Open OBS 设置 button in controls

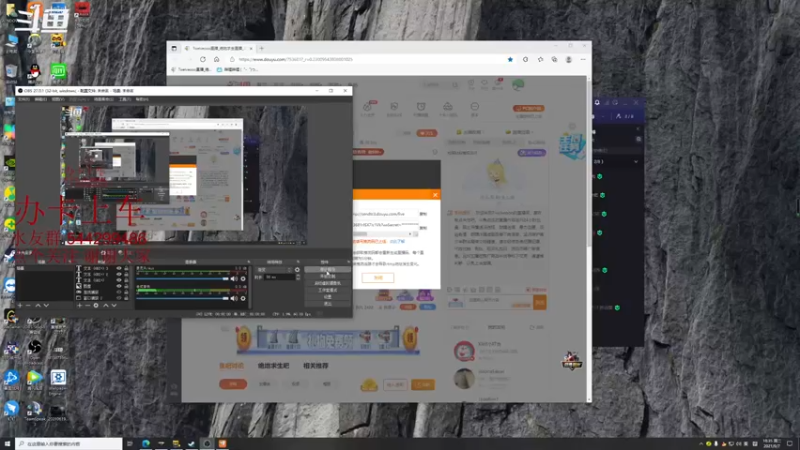328,297
